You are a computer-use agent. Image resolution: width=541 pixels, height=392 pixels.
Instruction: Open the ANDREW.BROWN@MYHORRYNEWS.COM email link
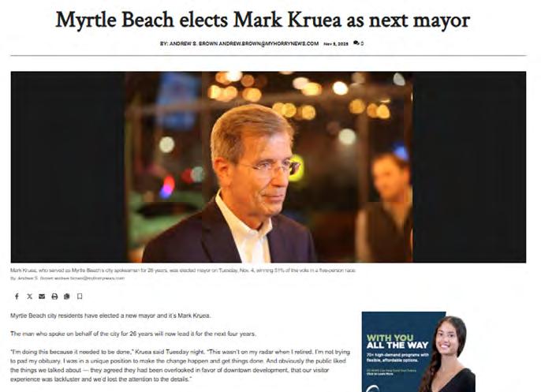pyautogui.click(x=269, y=43)
